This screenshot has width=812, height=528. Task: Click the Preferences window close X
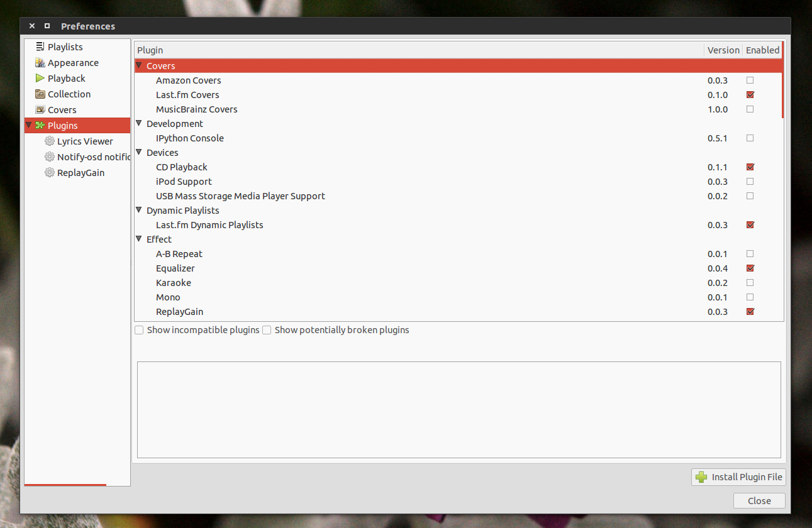click(32, 26)
